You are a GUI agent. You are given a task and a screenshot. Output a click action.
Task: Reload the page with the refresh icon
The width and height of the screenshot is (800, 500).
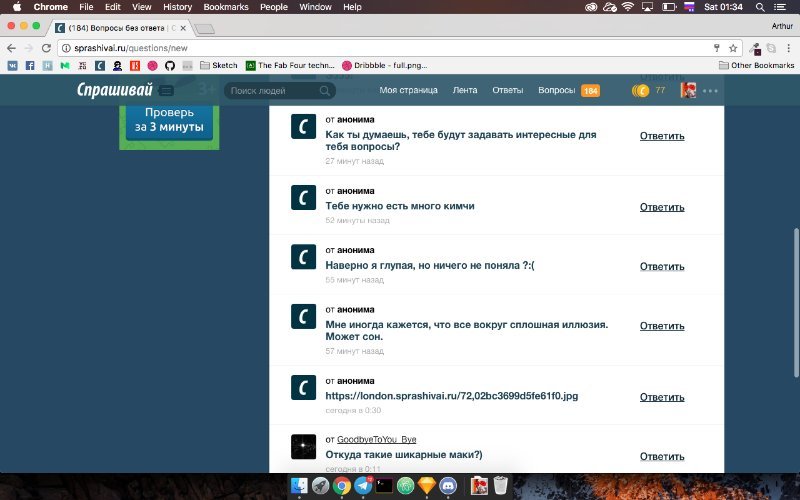46,48
